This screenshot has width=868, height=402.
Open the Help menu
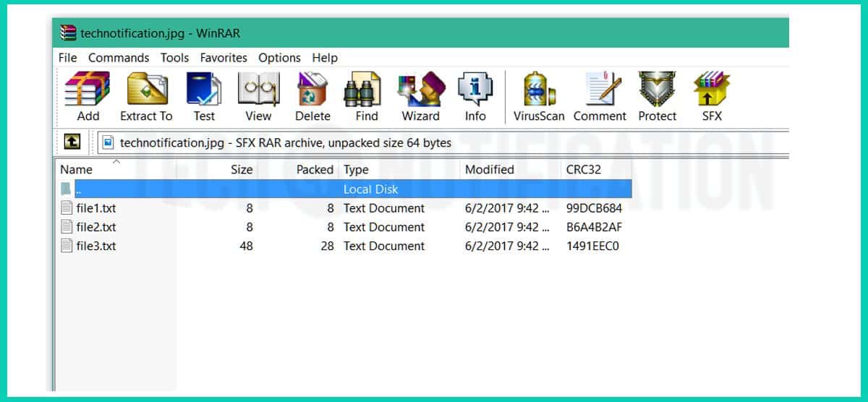tap(325, 58)
